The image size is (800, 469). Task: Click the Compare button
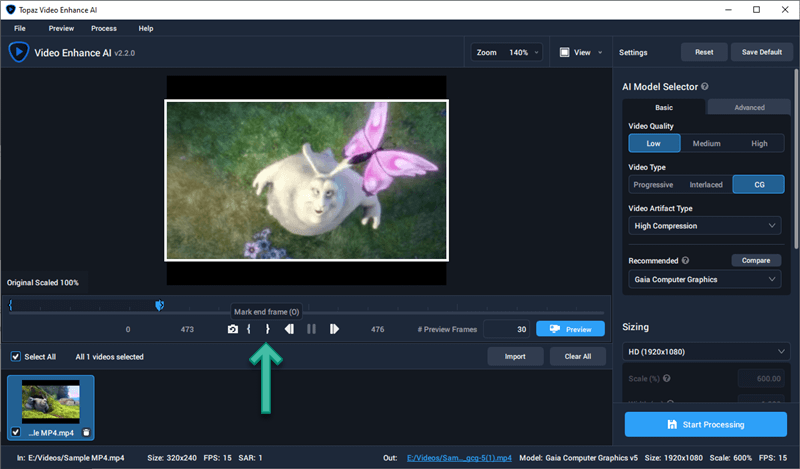[756, 260]
